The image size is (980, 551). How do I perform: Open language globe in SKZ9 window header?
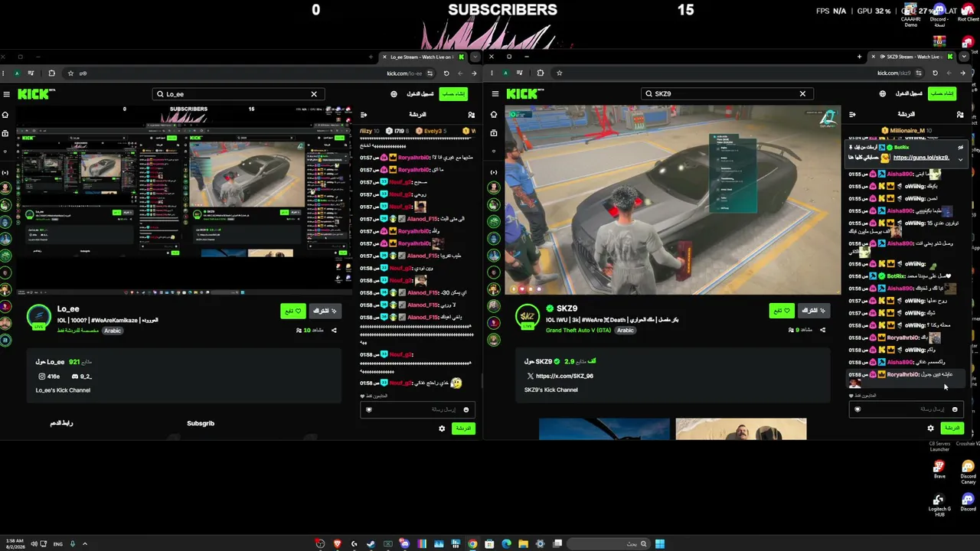[882, 94]
